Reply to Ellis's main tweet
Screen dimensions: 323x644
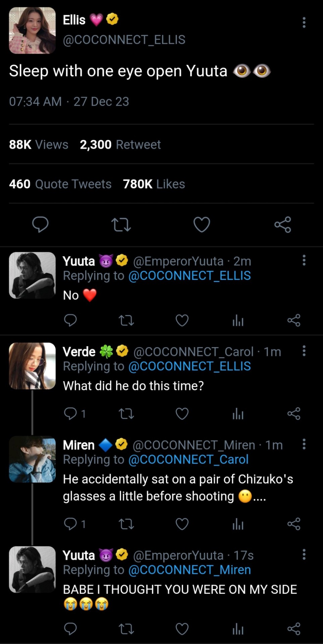(x=40, y=224)
